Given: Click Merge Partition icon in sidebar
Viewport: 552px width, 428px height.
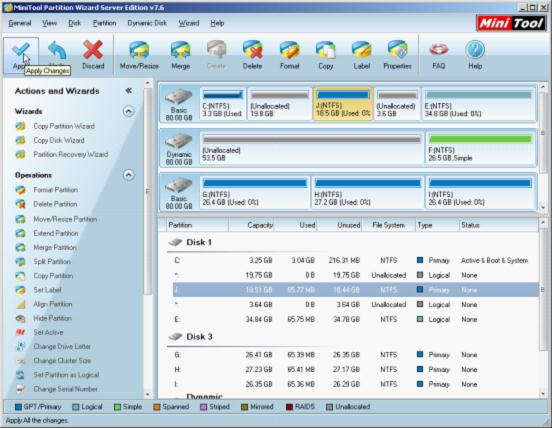Looking at the screenshot, I should pos(20,247).
